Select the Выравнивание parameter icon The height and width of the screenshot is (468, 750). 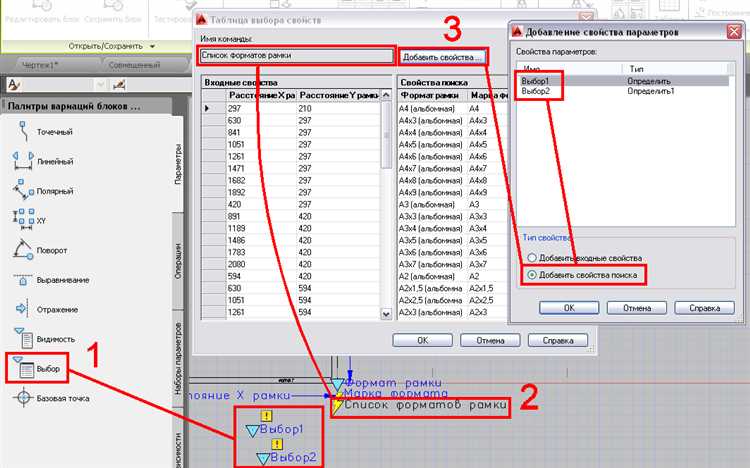23,279
